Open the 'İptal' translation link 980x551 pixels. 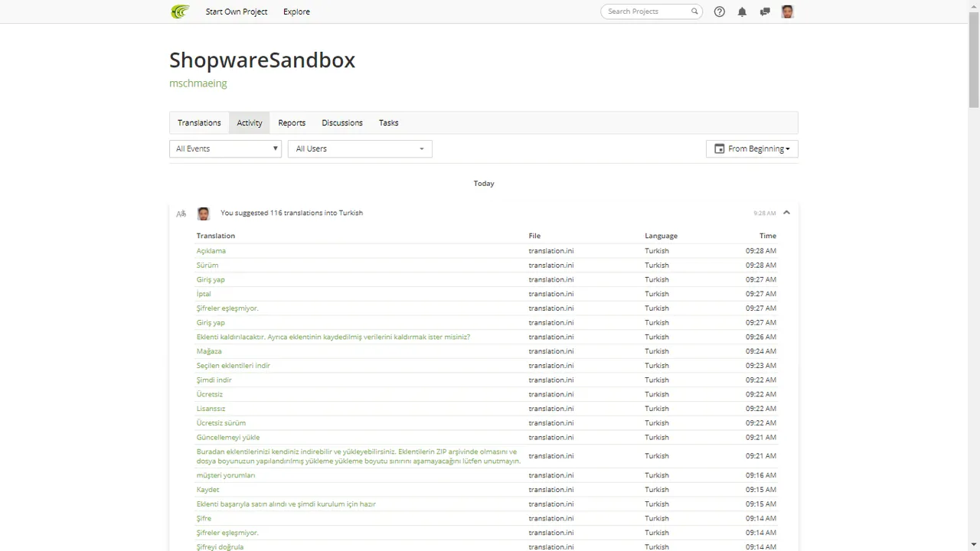click(204, 294)
